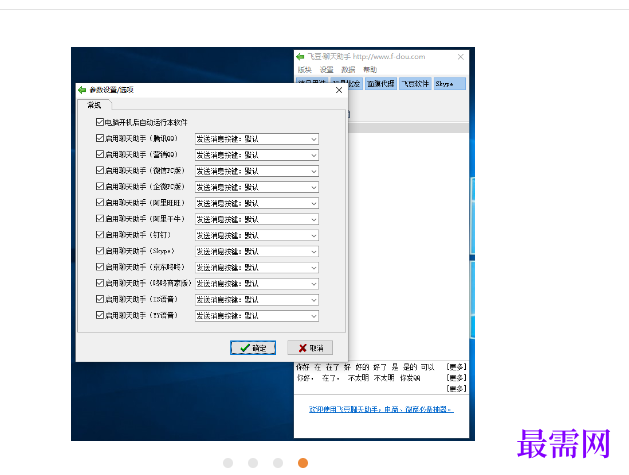
Task: Open send-key dropdown for 腾讯QQ row
Action: point(257,139)
